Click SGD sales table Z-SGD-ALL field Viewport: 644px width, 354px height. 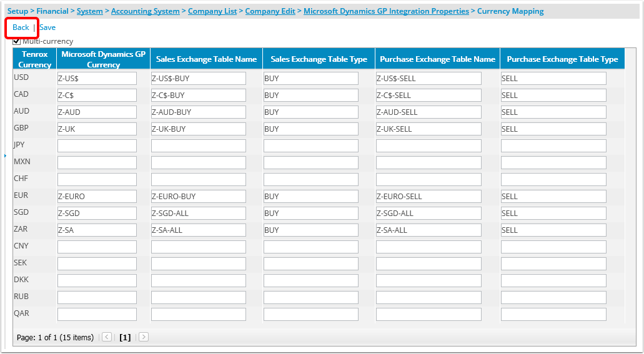coord(199,213)
